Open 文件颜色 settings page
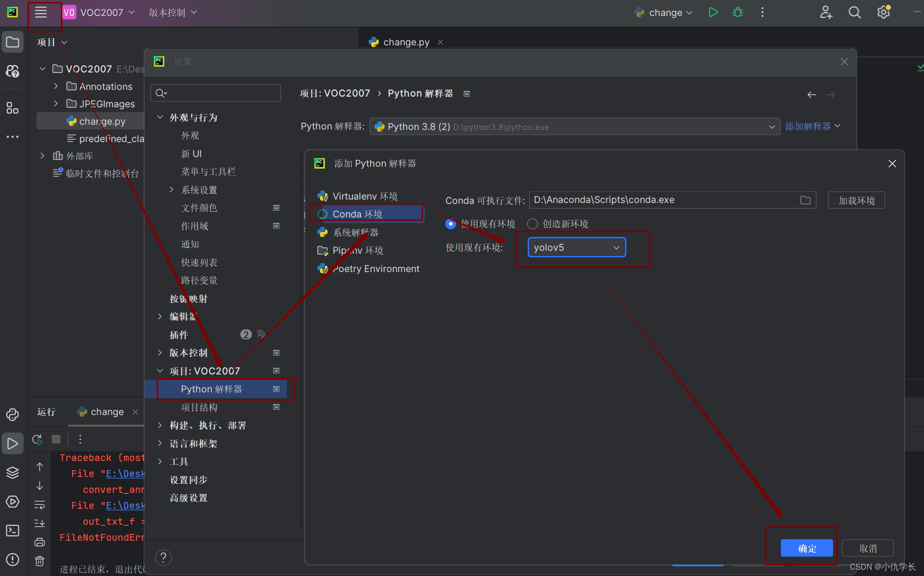Viewport: 924px width, 576px height. pyautogui.click(x=199, y=208)
